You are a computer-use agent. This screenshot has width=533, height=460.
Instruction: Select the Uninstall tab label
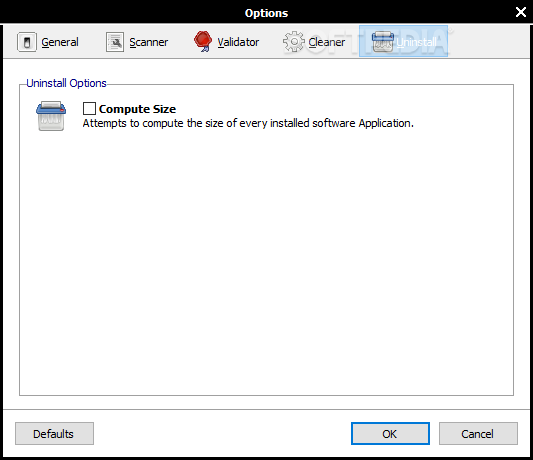[416, 42]
